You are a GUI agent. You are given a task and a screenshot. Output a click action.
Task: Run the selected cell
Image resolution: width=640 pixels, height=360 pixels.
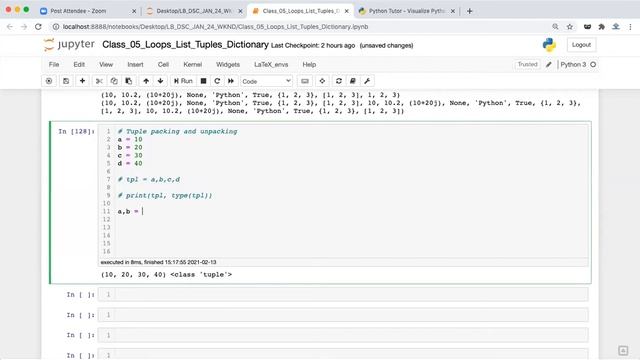pyautogui.click(x=183, y=81)
